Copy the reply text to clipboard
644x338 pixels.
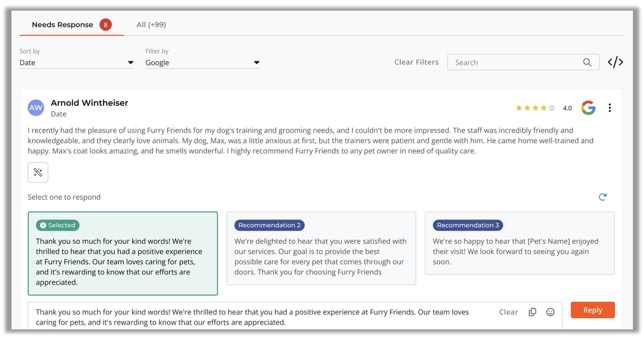[x=532, y=312]
